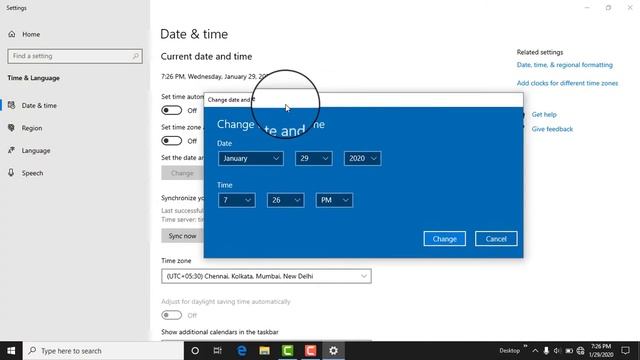Viewport: 640px width, 360px height.
Task: Open Add clocks for different time zones
Action: coord(567,83)
